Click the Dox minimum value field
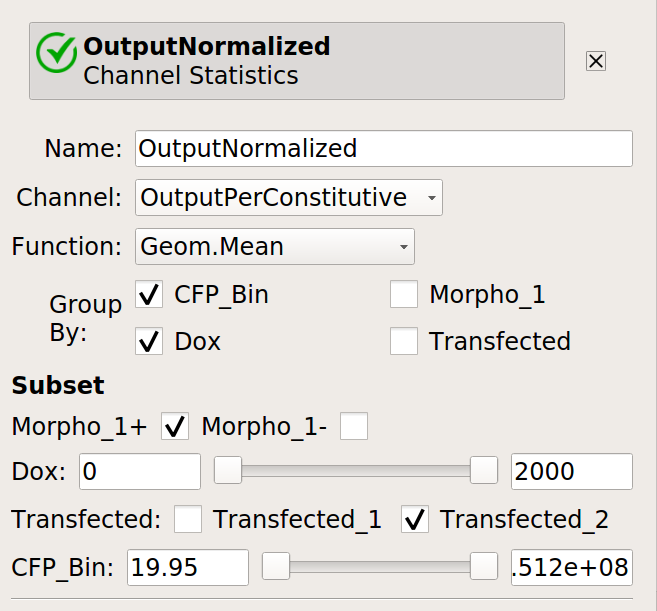Viewport: 657px width, 611px height. pos(140,471)
